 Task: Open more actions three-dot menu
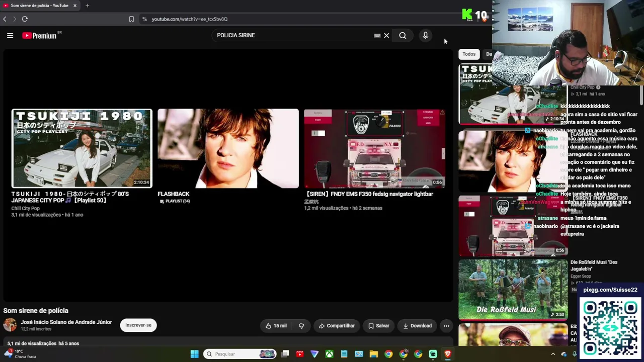446,326
